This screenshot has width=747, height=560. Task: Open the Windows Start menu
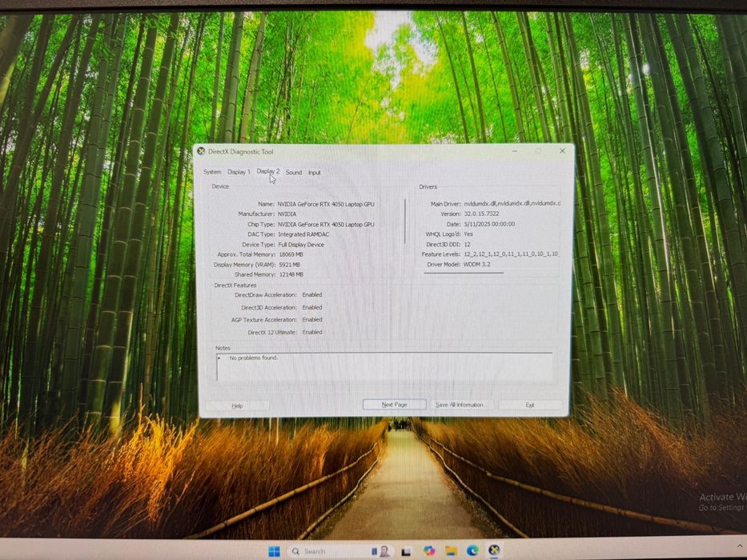(275, 551)
